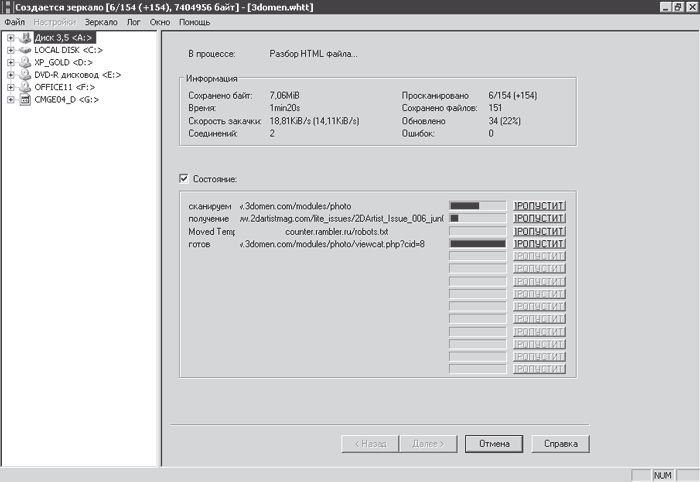
Task: Skip counter.rambler.ru/robots.txt with ПРОПУСТИТЬ
Action: pyautogui.click(x=539, y=231)
